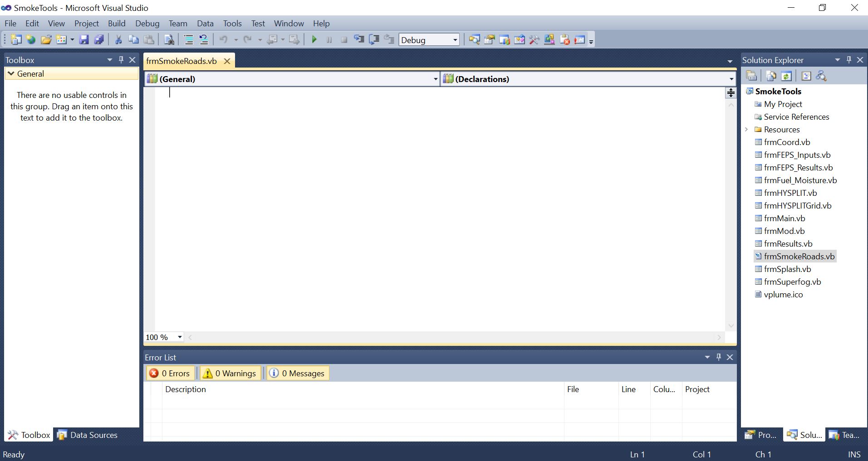This screenshot has height=461, width=868.
Task: Click the editor split bar handle
Action: (x=731, y=92)
